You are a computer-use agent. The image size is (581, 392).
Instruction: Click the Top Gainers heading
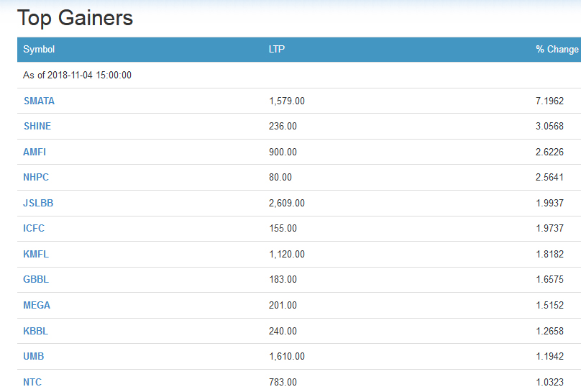[75, 18]
